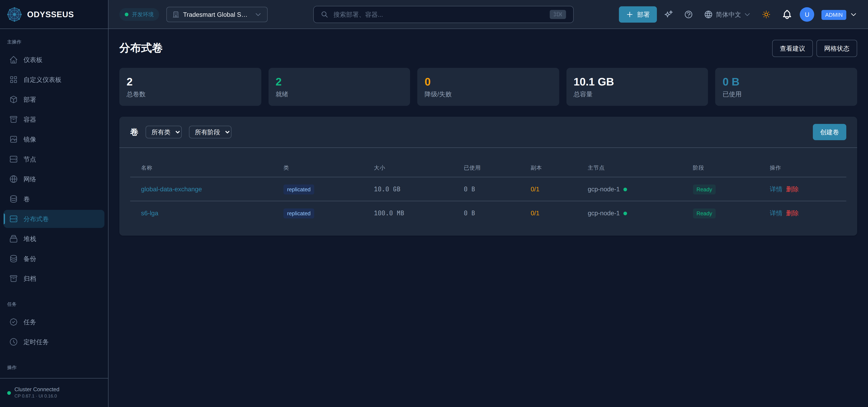Click the 归档 archive icon in sidebar
Viewport: 868px width, 407px height.
tap(14, 279)
